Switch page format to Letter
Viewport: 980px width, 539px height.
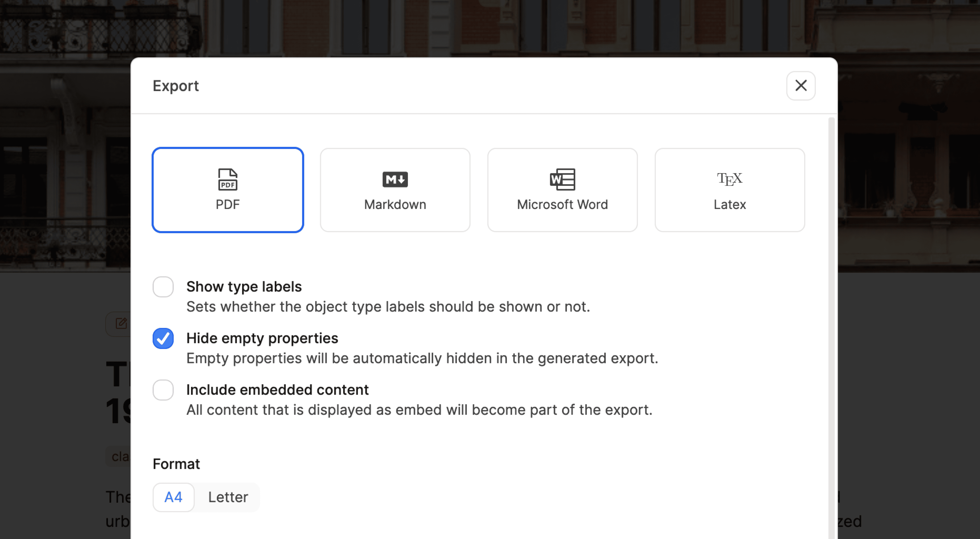coord(227,497)
